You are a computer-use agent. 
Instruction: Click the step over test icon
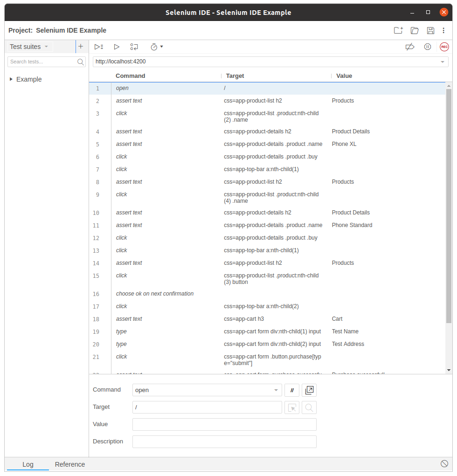pyautogui.click(x=134, y=47)
